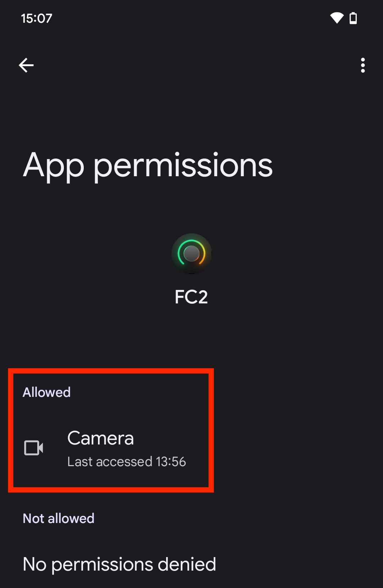383x588 pixels.
Task: Tap the red highlighted Allowed box border
Action: point(111,371)
